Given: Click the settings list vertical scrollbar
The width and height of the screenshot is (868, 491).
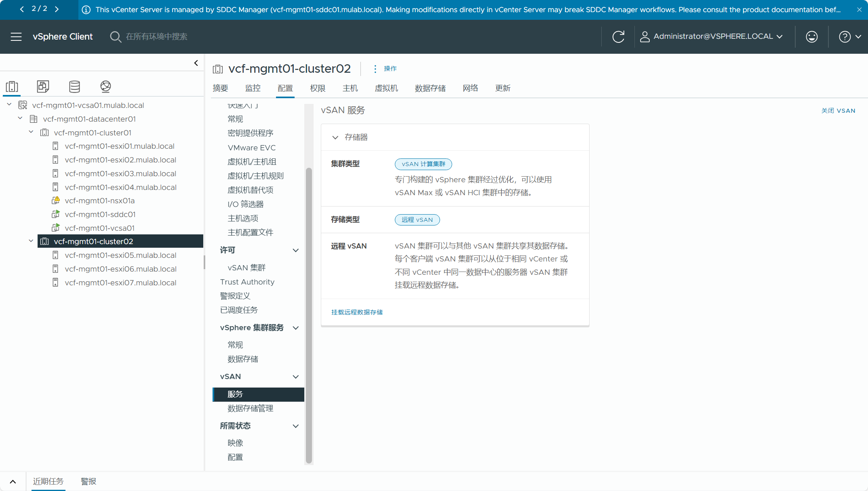Looking at the screenshot, I should point(309,316).
